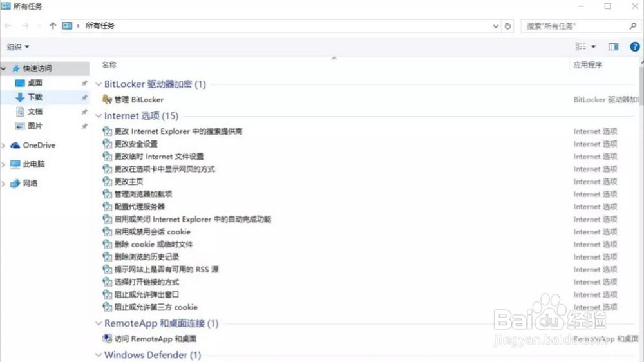
Task: Expand the 此电脑 tree node
Action: click(x=4, y=164)
